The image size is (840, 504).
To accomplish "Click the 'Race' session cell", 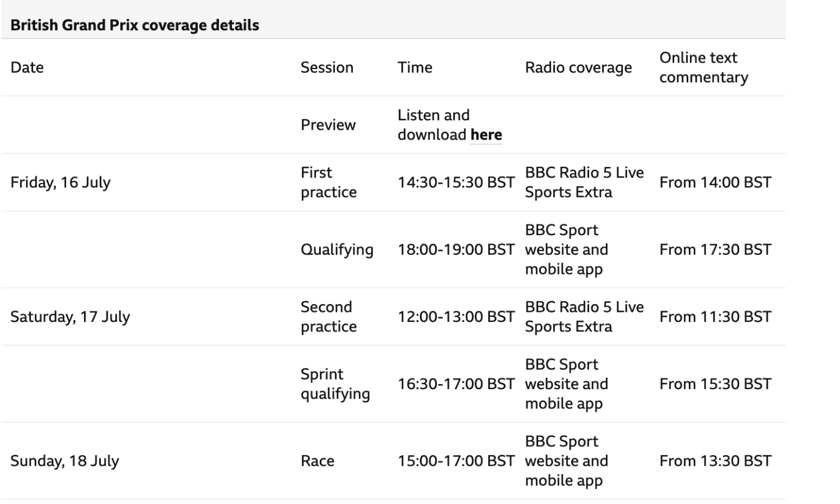I will pos(318,461).
